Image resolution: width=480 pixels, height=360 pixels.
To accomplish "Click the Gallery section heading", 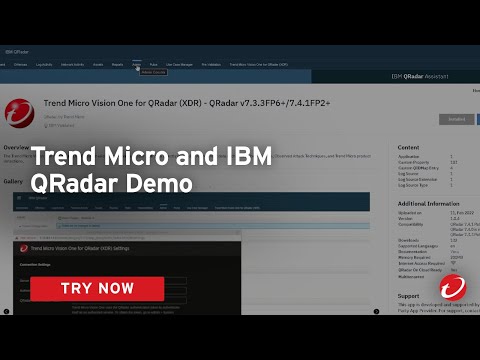I will [13, 181].
